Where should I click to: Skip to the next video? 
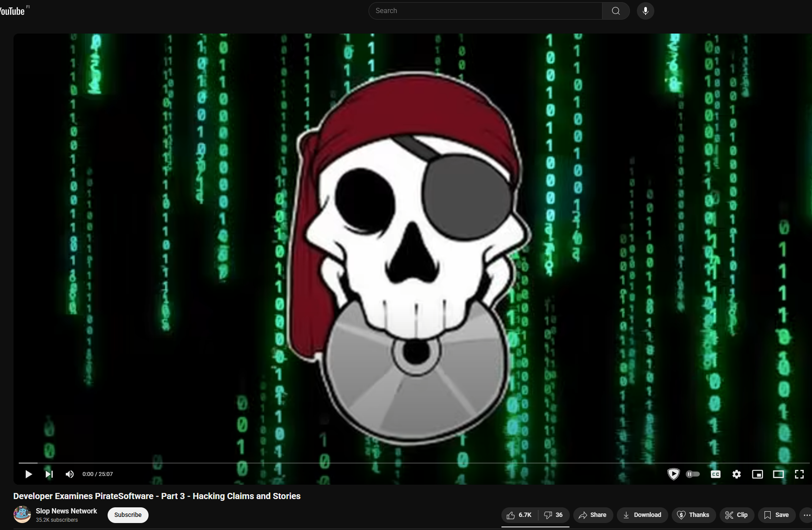click(49, 474)
